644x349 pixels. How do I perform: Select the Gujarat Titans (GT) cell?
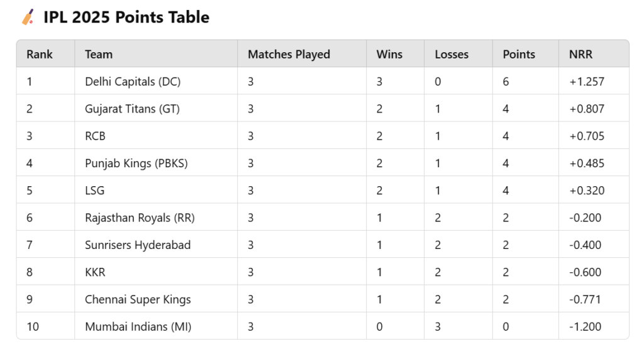[x=132, y=109]
